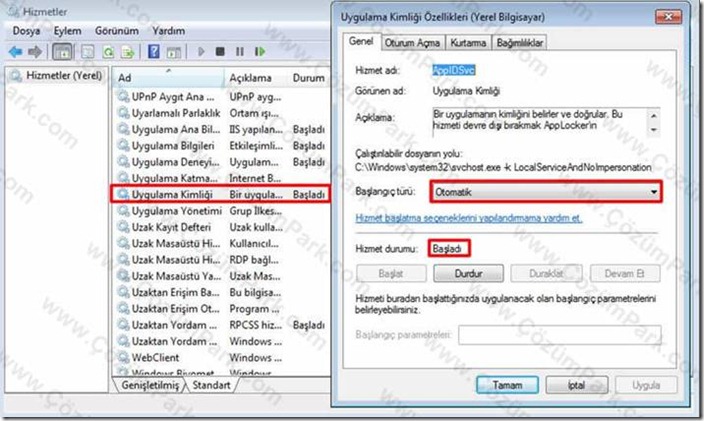Click the Pause Service toolbar icon
This screenshot has height=421, width=704.
pyautogui.click(x=240, y=52)
